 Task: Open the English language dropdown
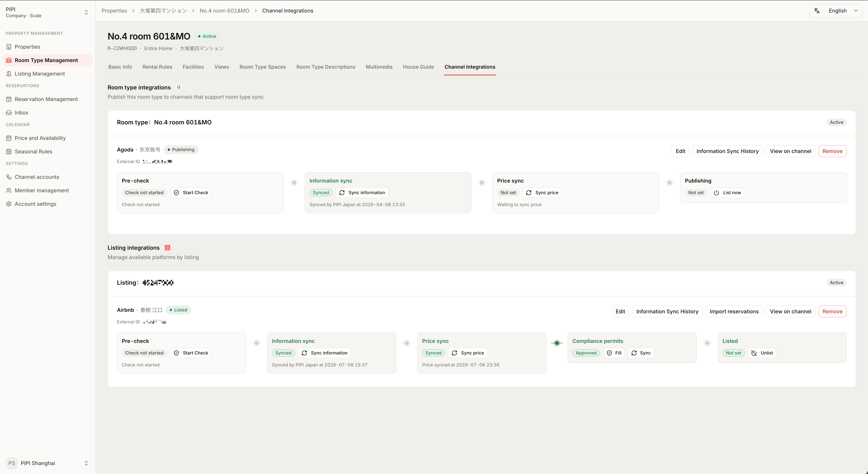(836, 11)
